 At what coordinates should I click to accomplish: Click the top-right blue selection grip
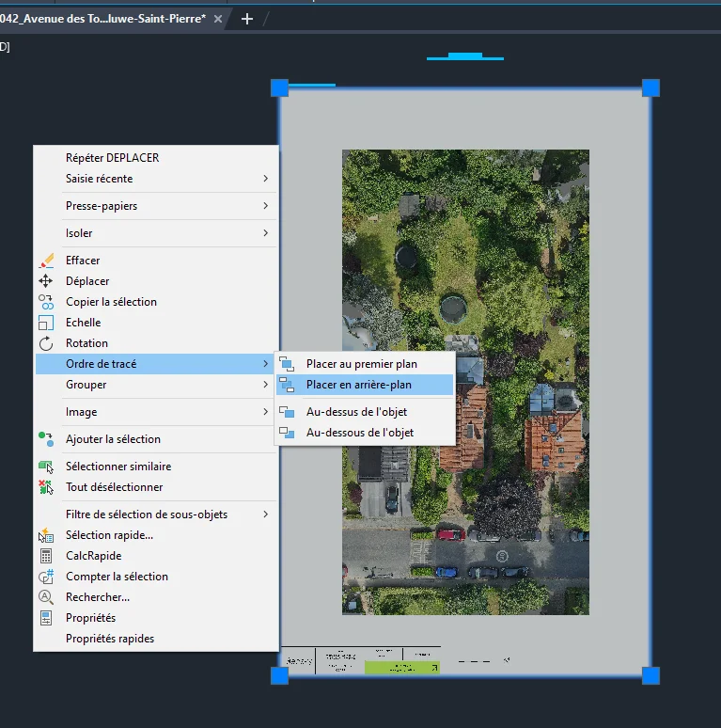click(650, 88)
